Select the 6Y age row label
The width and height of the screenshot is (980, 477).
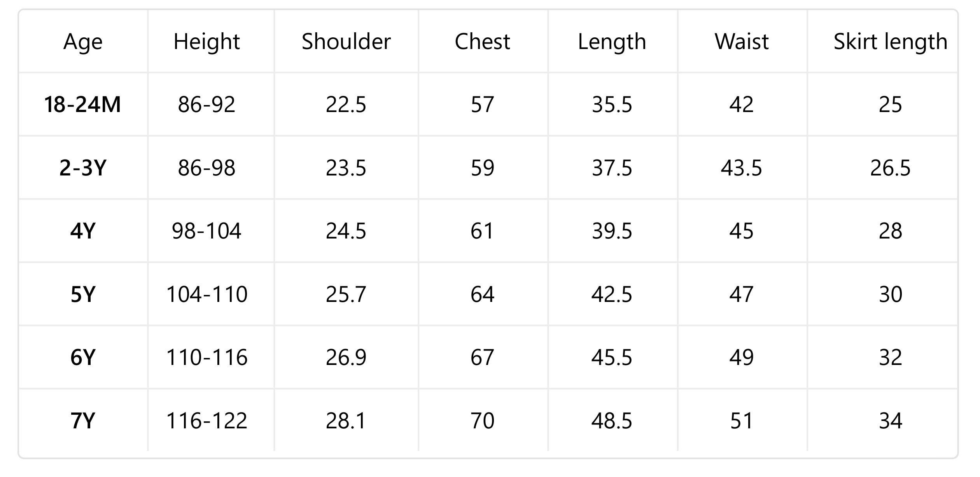coord(83,357)
